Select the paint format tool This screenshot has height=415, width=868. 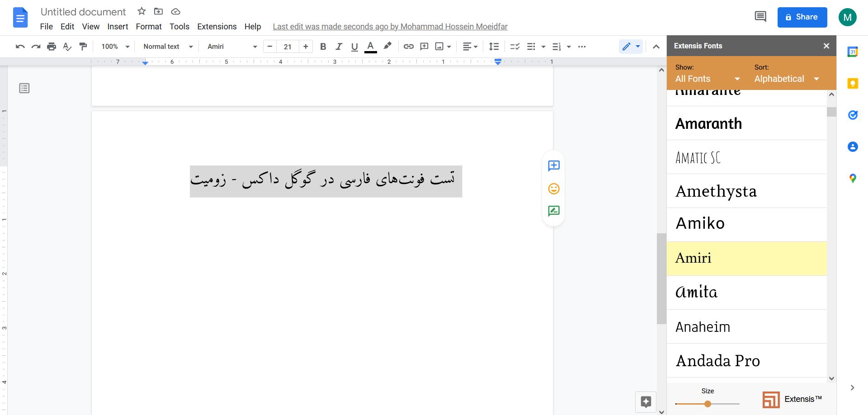[83, 46]
